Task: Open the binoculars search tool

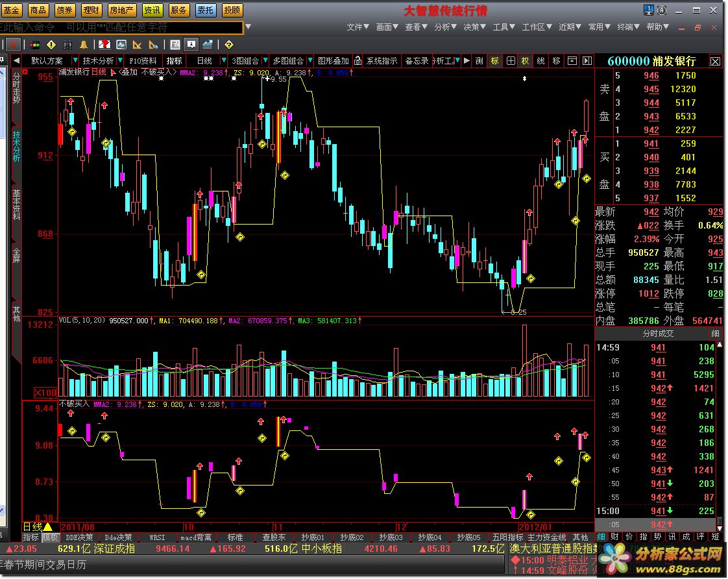Action: [67, 45]
